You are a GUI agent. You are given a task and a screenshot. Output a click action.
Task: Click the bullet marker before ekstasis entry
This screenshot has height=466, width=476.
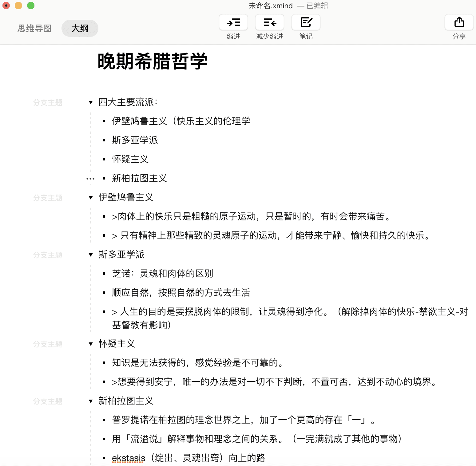pos(104,458)
